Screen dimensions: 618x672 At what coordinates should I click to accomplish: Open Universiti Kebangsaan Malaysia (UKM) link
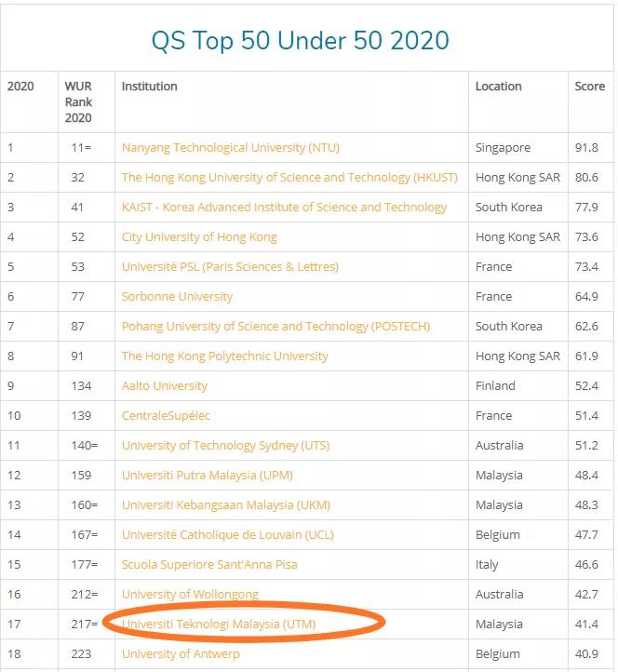(x=226, y=505)
